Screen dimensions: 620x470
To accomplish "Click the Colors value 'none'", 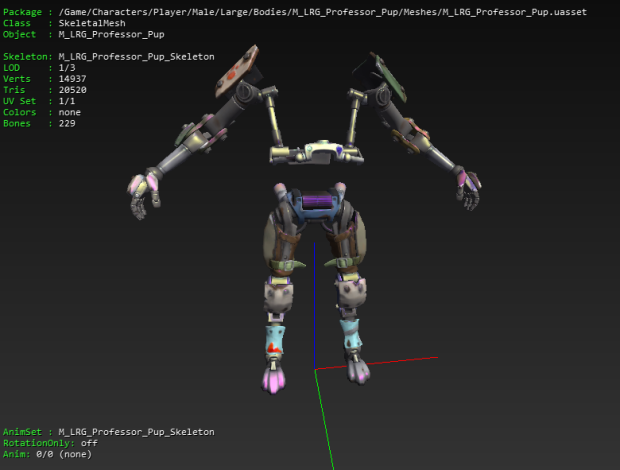I will pyautogui.click(x=70, y=112).
